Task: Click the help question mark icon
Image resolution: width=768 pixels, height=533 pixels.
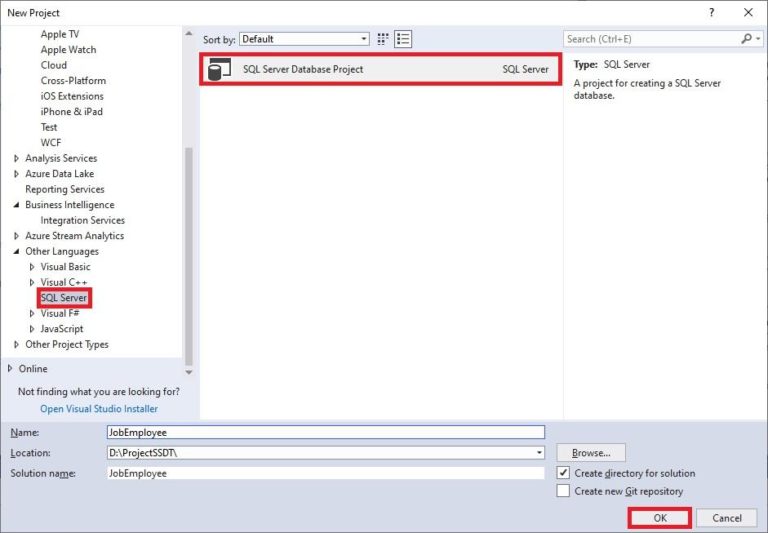Action: [x=711, y=12]
